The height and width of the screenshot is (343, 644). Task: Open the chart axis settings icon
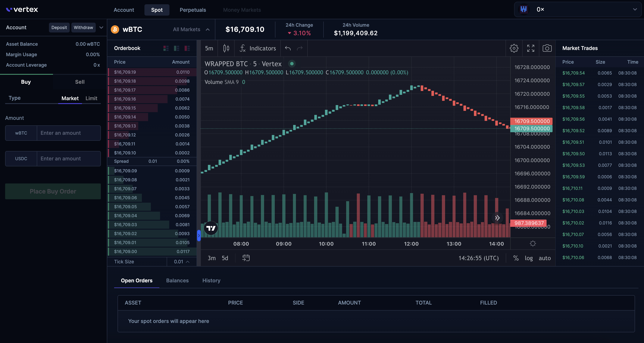coord(533,243)
